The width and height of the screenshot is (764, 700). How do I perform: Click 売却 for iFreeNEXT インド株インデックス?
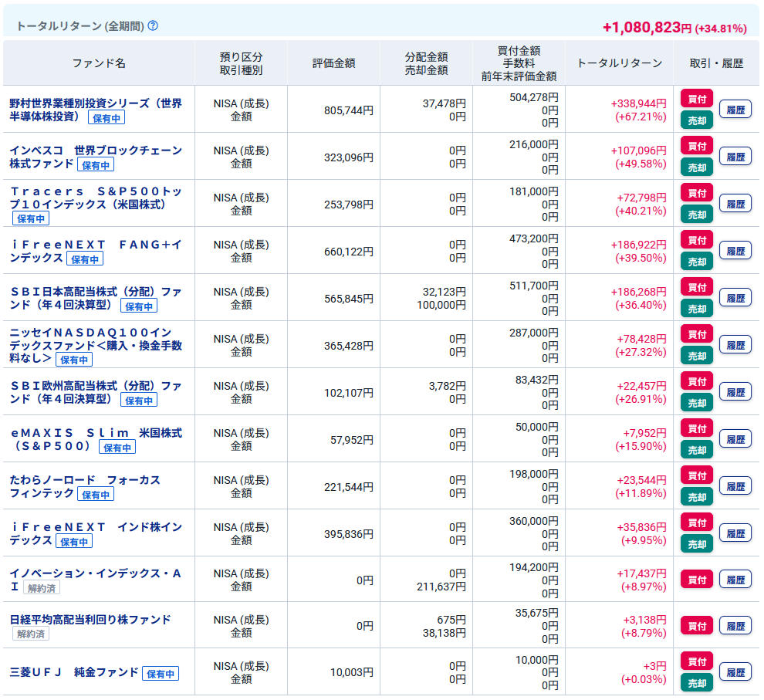697,544
